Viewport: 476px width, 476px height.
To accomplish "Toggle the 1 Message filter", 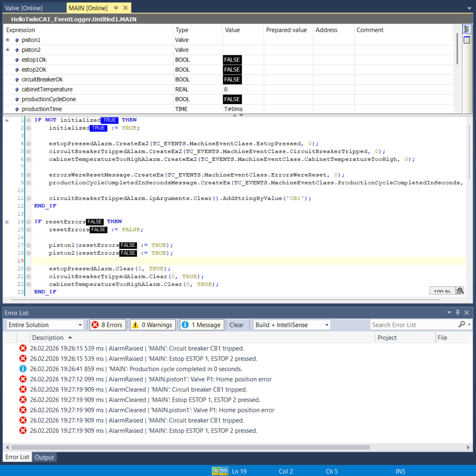I will coord(202,325).
